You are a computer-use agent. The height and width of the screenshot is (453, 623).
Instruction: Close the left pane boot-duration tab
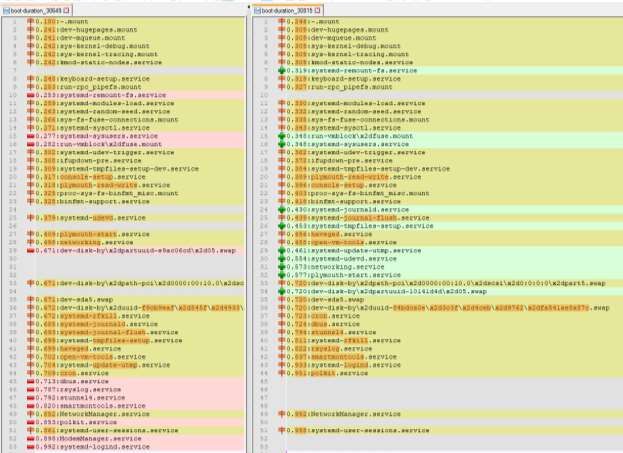pyautogui.click(x=66, y=11)
